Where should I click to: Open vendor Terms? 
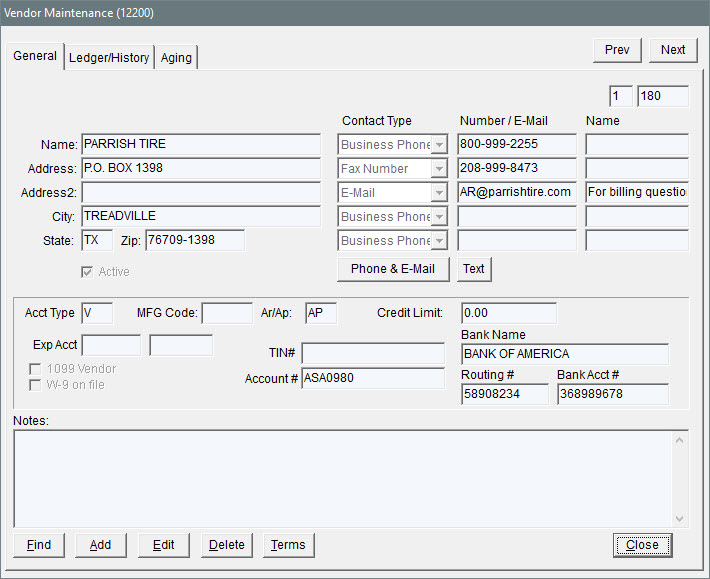click(288, 545)
